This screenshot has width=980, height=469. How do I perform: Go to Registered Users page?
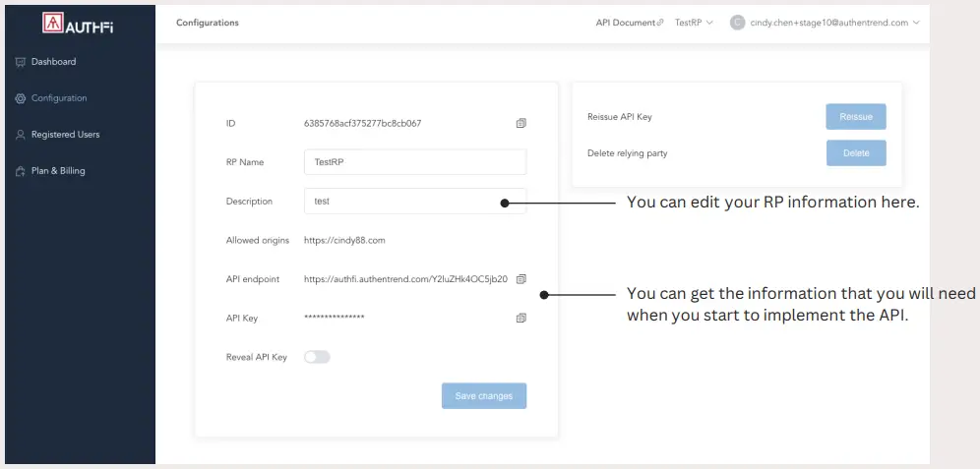[65, 135]
